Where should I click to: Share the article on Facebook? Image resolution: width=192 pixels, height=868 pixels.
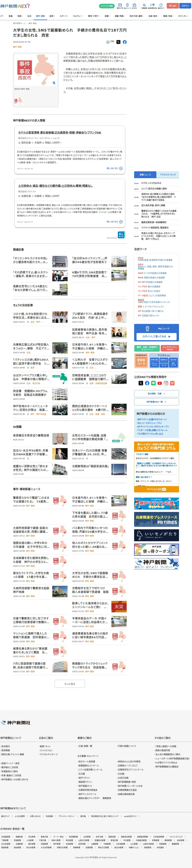(125, 42)
